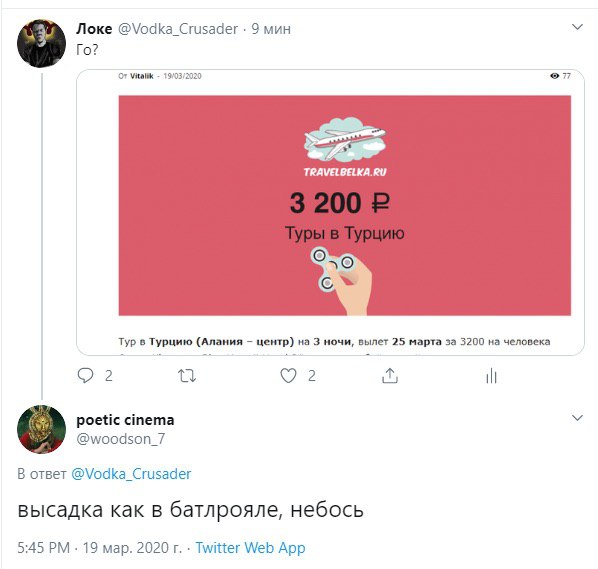Click the poetic cinema display name
598x569 pixels.
[x=125, y=420]
